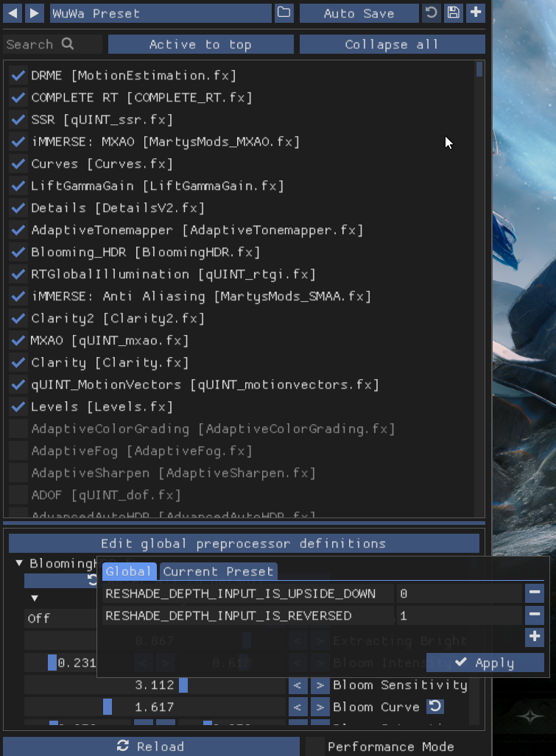Edit value of RESHADE_DEPTH_INPUT_IS_REVERSED
The height and width of the screenshot is (756, 556).
tap(459, 615)
